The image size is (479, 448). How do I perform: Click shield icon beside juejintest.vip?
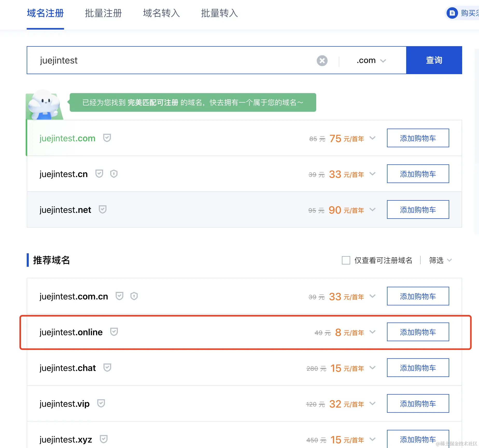[101, 403]
